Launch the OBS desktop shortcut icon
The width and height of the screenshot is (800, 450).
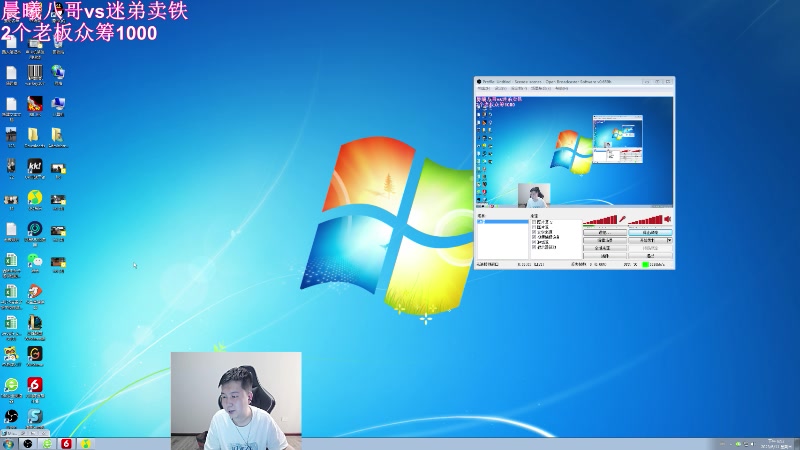pos(11,416)
